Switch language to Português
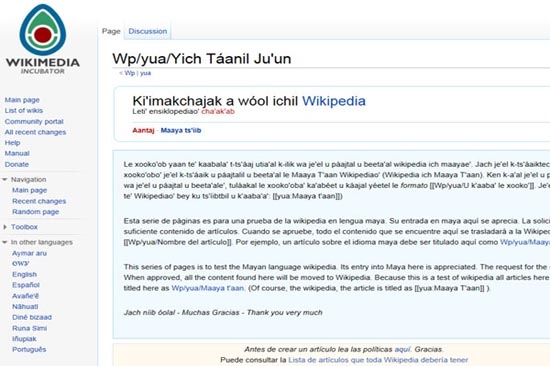Screen dimensions: 550x366 click(x=29, y=350)
